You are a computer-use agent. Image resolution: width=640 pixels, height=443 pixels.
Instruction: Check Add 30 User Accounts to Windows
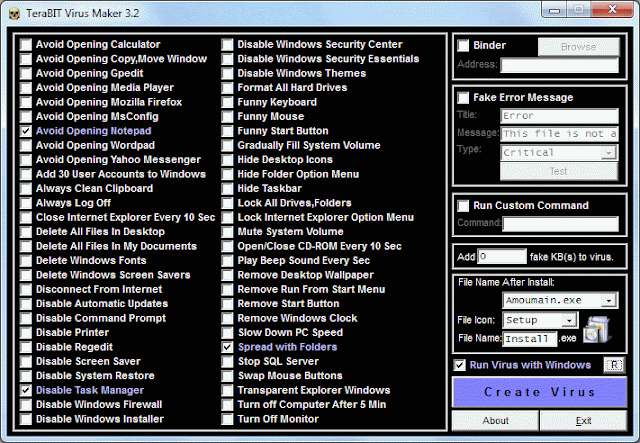pyautogui.click(x=26, y=174)
